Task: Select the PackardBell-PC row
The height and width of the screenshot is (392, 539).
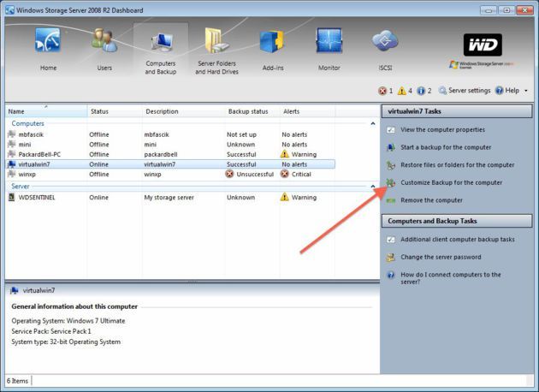Action: 170,154
